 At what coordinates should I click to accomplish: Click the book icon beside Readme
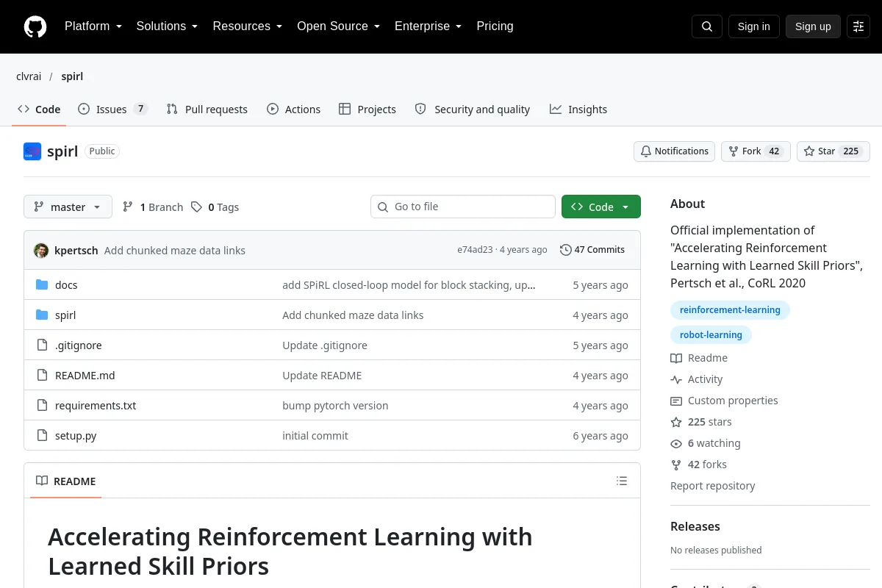tap(676, 358)
